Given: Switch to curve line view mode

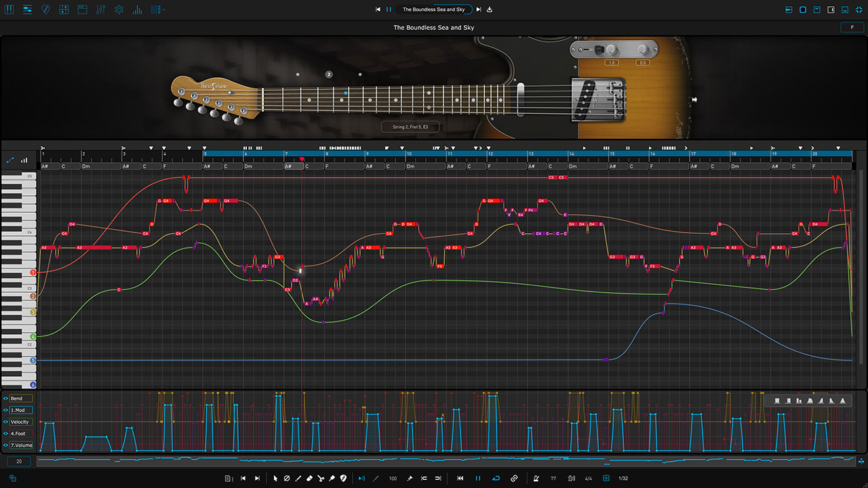Looking at the screenshot, I should tap(10, 160).
